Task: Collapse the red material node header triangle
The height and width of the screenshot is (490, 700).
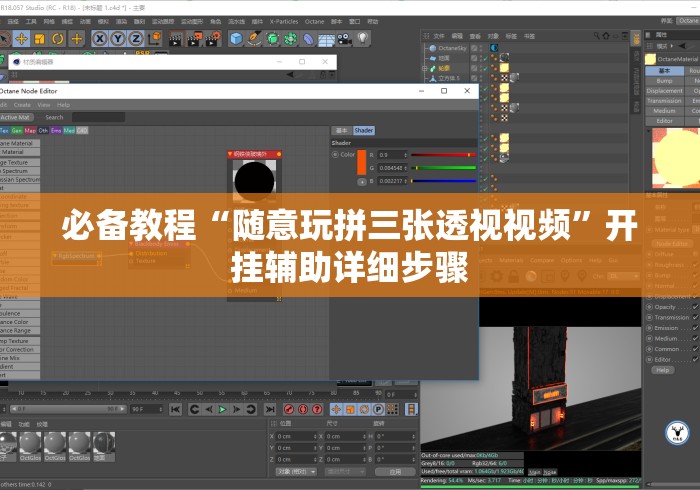Action: pos(230,154)
